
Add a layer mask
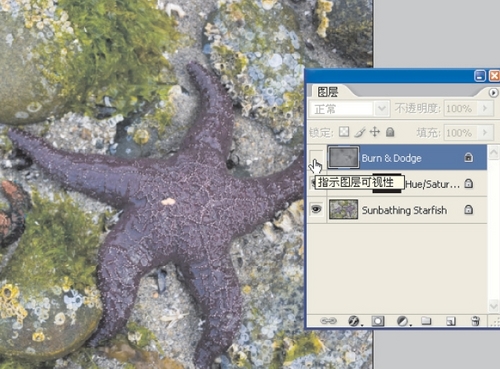point(378,321)
